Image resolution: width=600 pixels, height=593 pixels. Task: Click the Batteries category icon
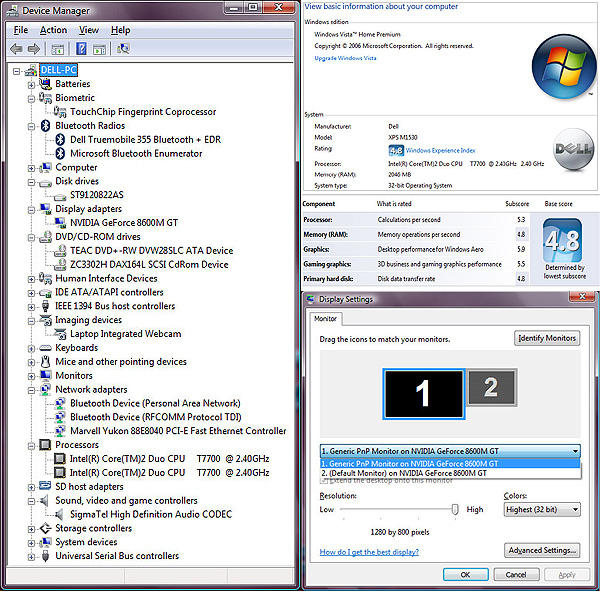(x=46, y=83)
